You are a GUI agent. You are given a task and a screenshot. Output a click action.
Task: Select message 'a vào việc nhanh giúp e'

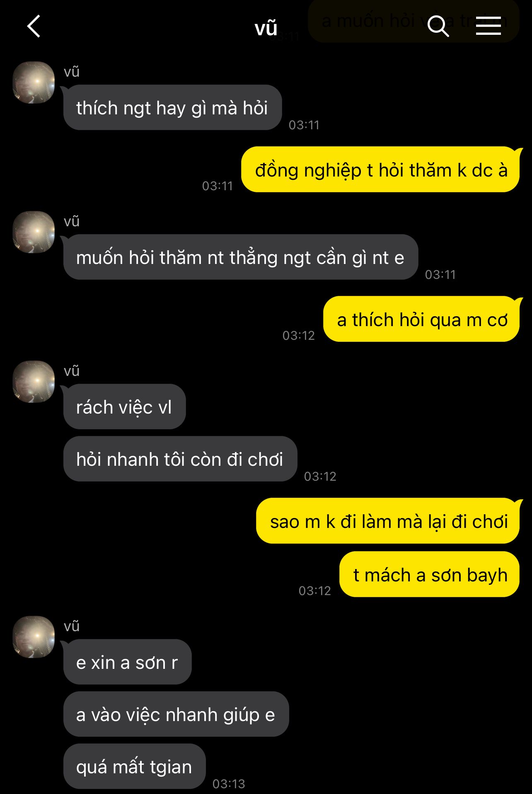176,714
